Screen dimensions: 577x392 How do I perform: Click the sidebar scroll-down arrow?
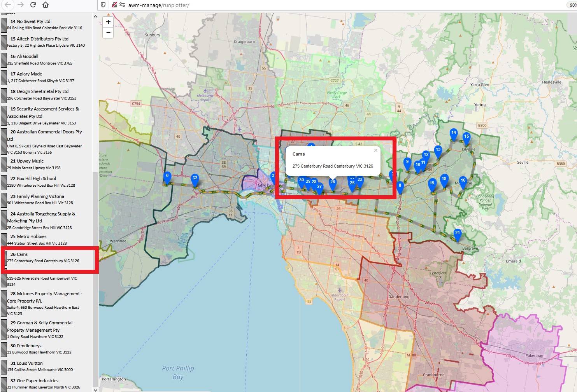pos(95,389)
